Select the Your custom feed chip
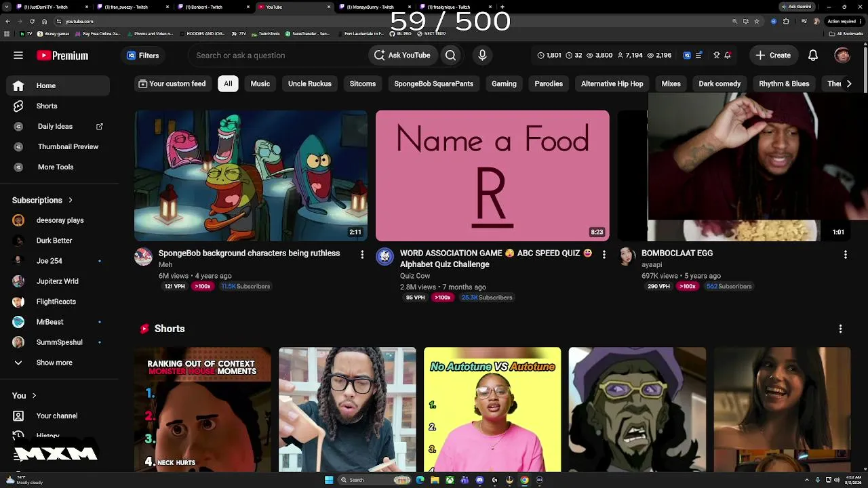This screenshot has height=488, width=868. pos(172,84)
